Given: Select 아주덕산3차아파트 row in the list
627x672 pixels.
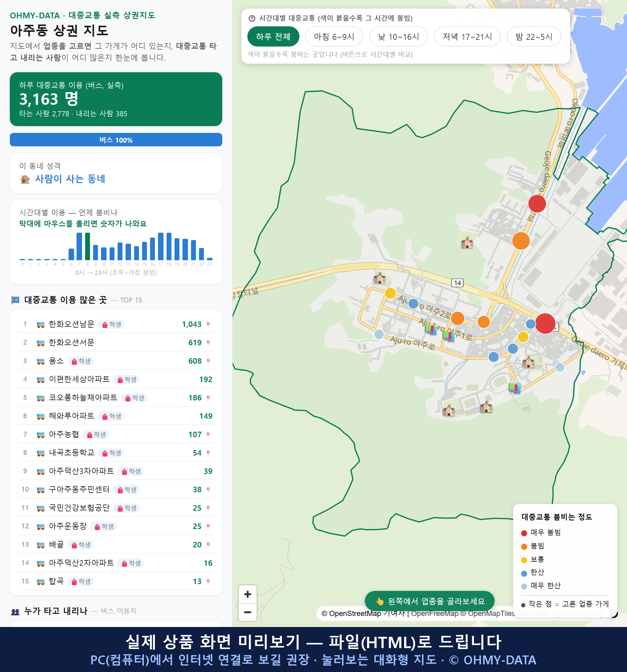Looking at the screenshot, I should (116, 471).
